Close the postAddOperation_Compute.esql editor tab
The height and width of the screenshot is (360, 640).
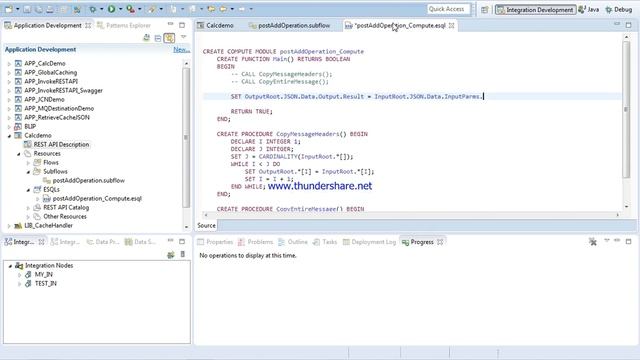click(x=451, y=25)
